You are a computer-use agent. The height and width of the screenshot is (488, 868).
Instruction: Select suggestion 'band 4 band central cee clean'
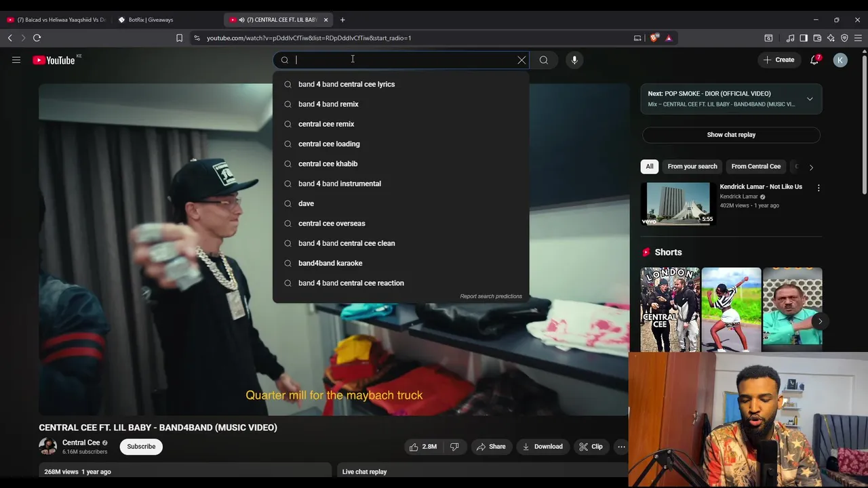[401, 243]
